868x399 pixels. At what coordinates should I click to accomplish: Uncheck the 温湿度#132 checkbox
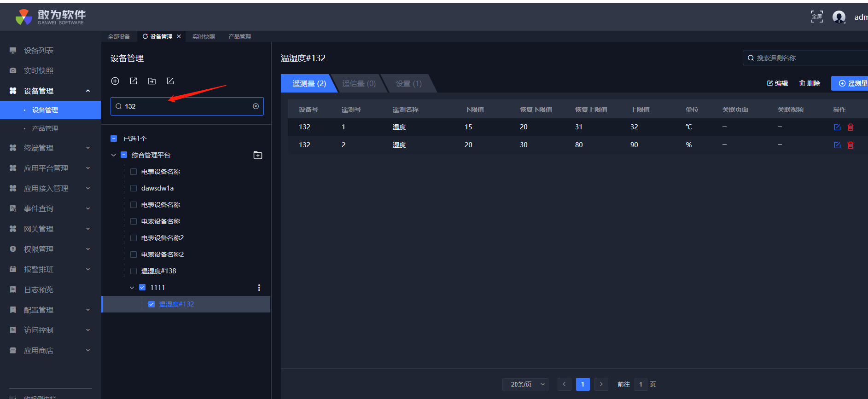pos(151,304)
